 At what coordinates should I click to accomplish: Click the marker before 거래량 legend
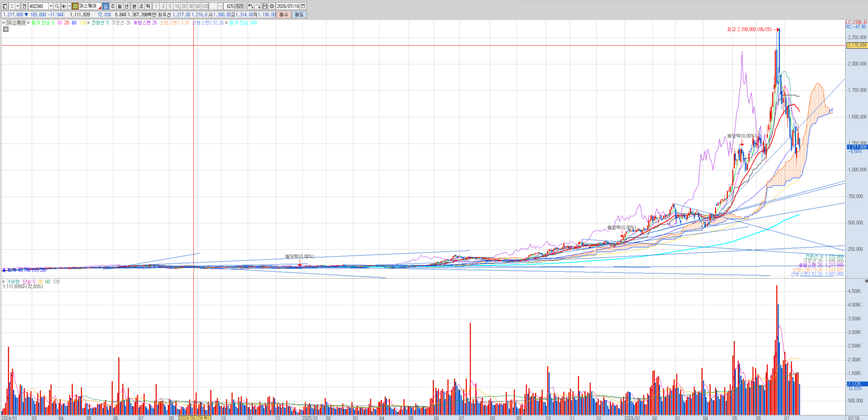[x=3, y=282]
